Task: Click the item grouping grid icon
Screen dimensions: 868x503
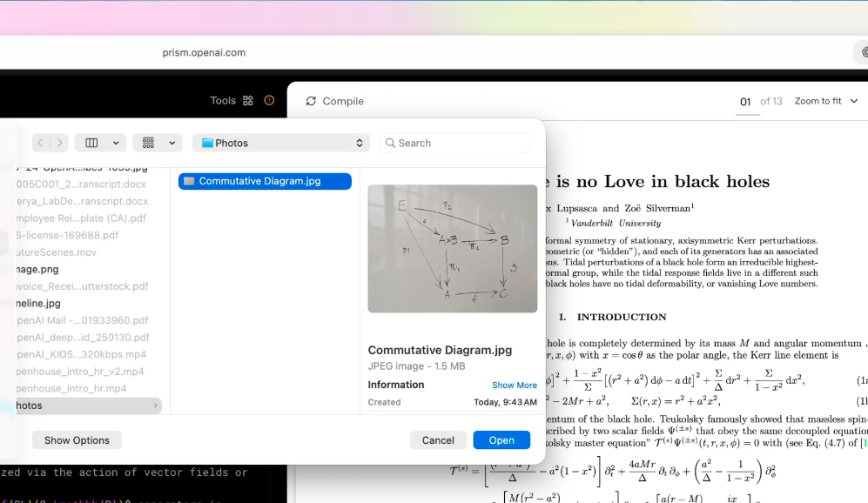Action: click(148, 143)
